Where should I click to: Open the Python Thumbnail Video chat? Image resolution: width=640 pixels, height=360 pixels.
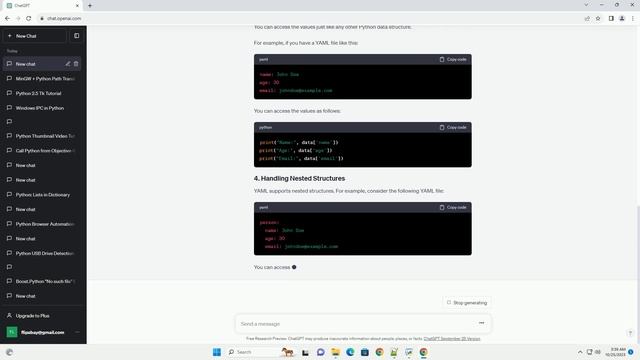click(42, 136)
